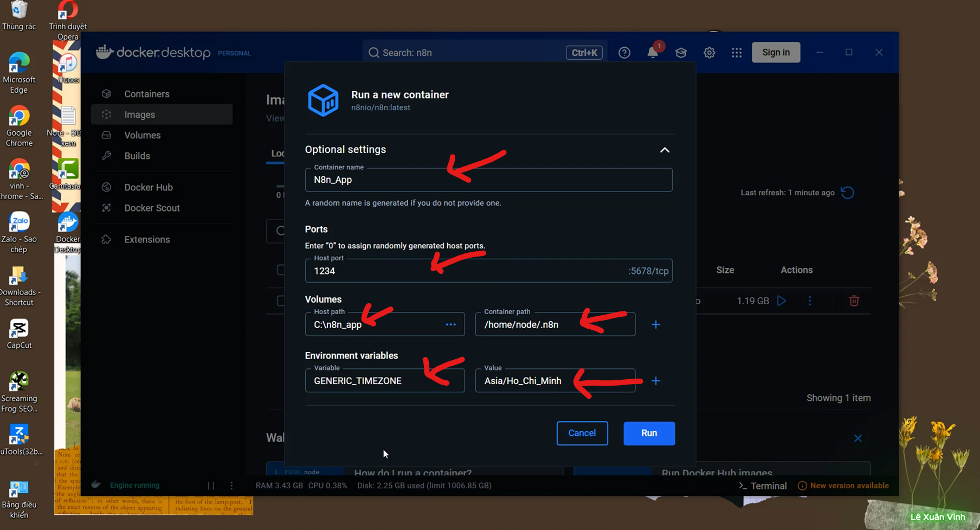The height and width of the screenshot is (530, 980).
Task: Open Recycle Bin desktop icon
Action: coord(19,16)
